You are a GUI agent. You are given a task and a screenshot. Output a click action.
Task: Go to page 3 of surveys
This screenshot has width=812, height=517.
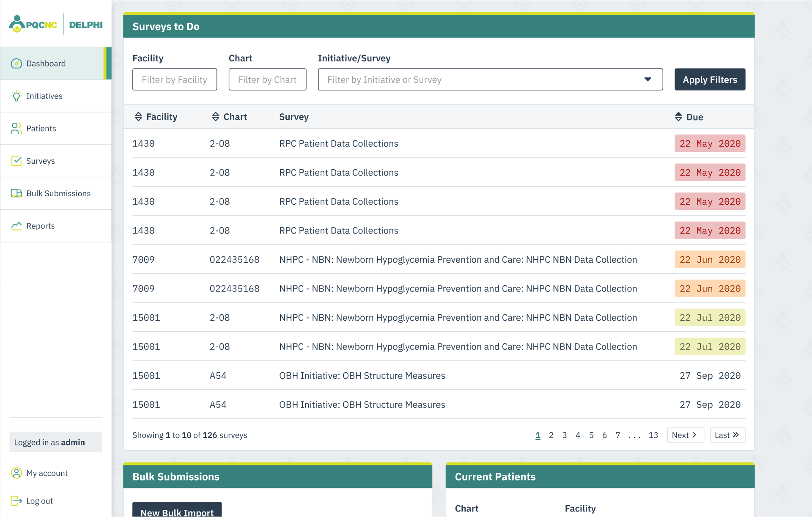[565, 435]
